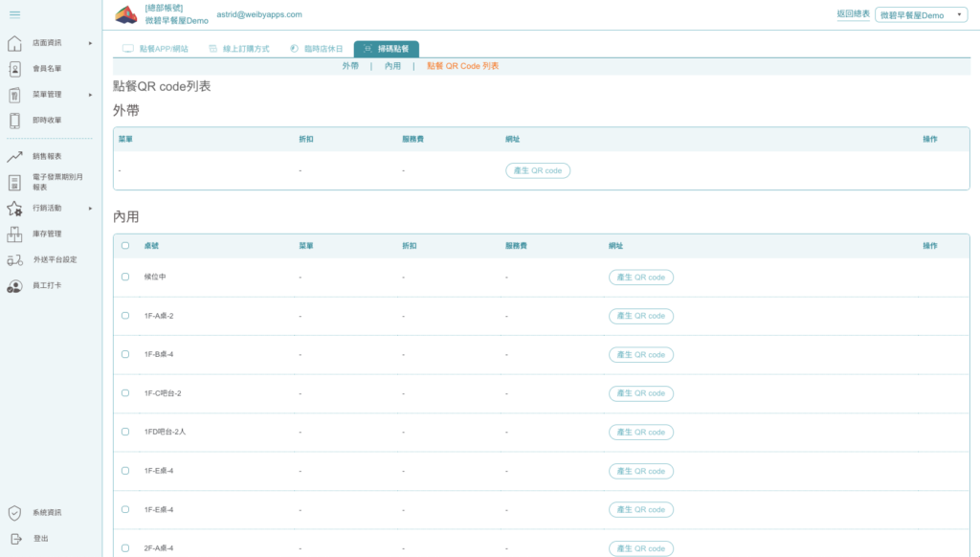Toggle the hamburger menu to collapse the sidebar
The height and width of the screenshot is (557, 980).
pos(15,14)
